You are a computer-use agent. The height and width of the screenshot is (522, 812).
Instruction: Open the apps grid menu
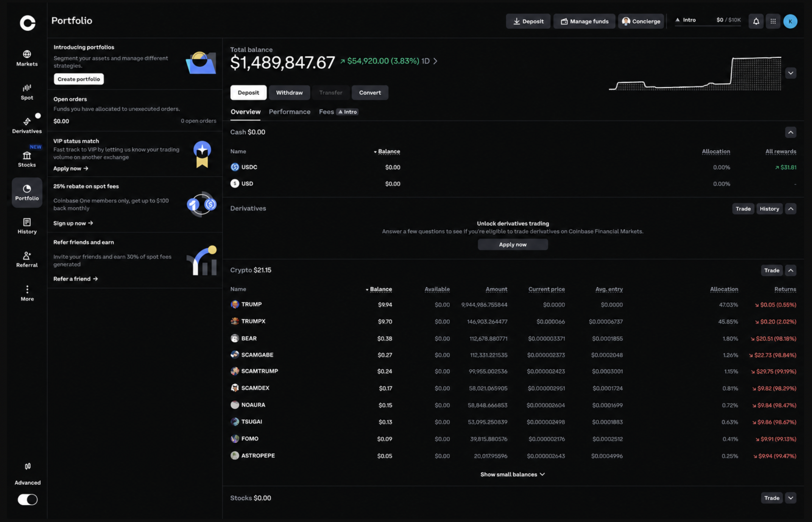point(773,21)
